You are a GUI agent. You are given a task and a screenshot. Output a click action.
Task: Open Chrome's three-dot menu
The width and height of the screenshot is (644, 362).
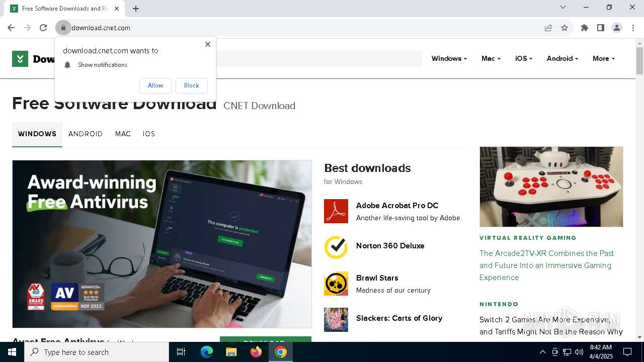click(x=633, y=28)
